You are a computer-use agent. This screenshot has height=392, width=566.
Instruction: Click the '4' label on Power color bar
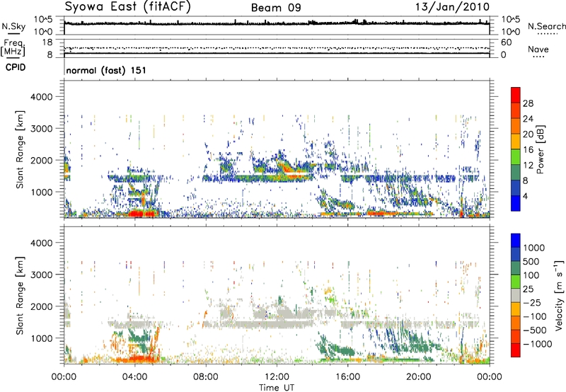(x=525, y=197)
